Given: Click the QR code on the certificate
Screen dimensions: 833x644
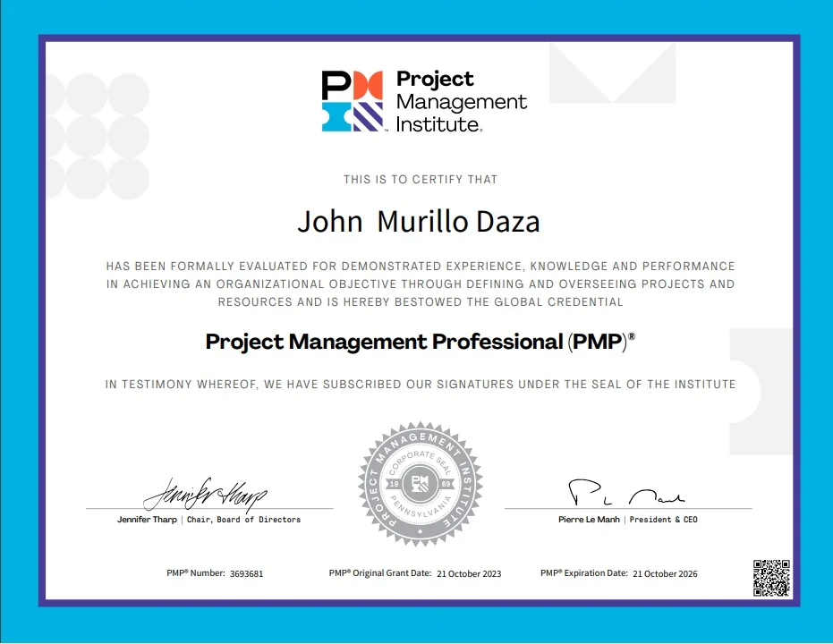Looking at the screenshot, I should click(x=771, y=578).
